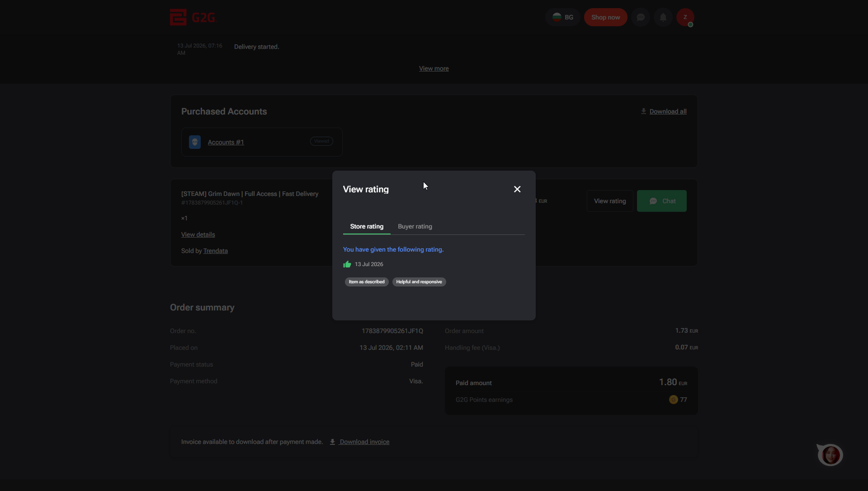Open the View details link
This screenshot has height=491, width=868.
198,234
